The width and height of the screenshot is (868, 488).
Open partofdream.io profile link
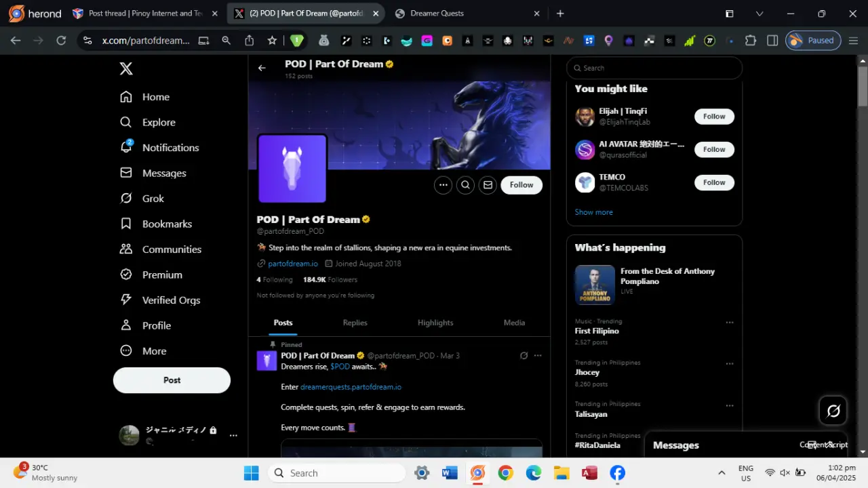click(x=293, y=264)
